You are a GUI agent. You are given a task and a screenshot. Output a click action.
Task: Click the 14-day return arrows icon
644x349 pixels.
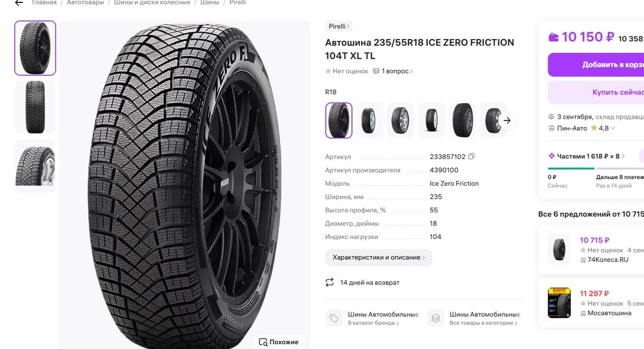330,283
